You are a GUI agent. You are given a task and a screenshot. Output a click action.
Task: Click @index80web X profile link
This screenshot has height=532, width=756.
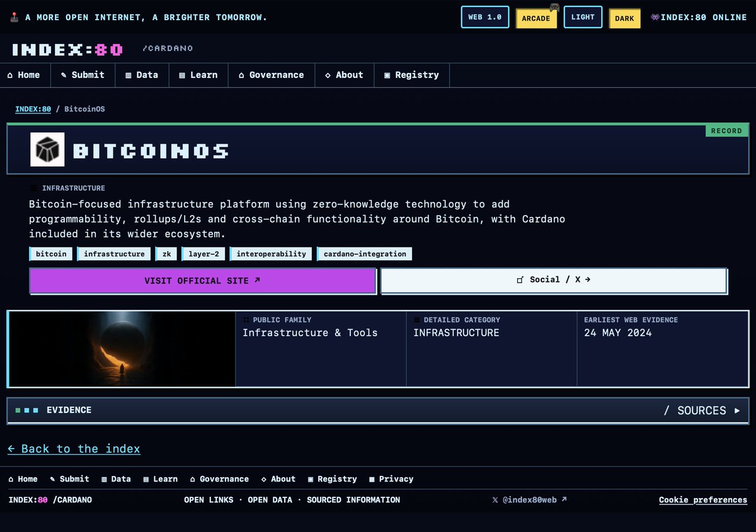[x=529, y=500]
